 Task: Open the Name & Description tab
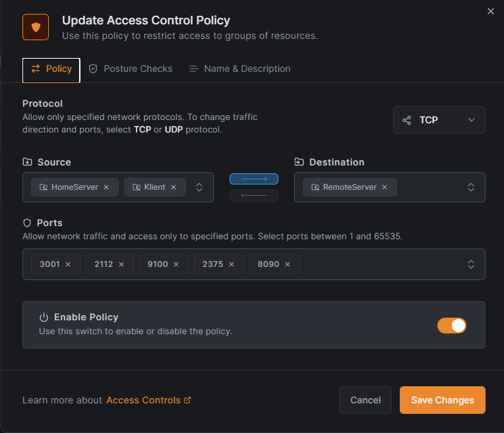[x=239, y=69]
